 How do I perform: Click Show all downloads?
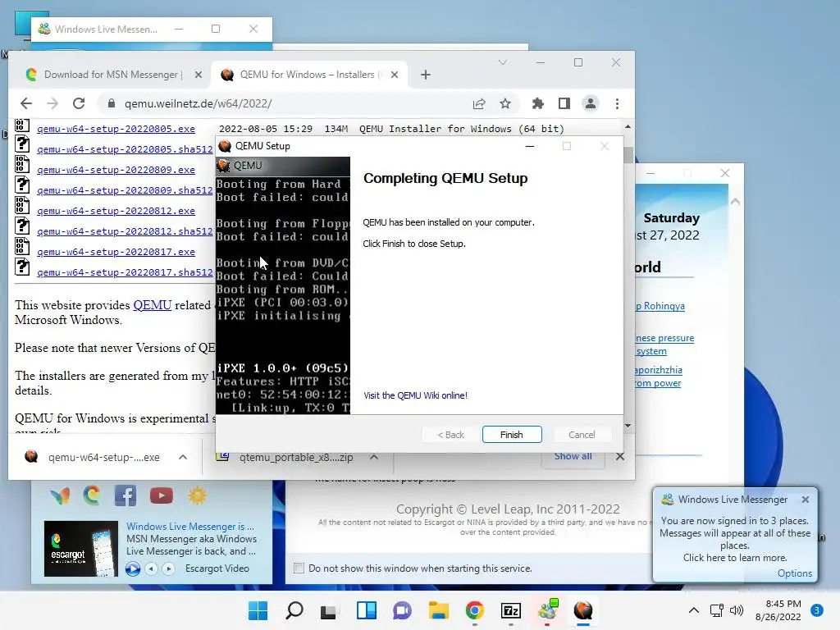click(573, 456)
